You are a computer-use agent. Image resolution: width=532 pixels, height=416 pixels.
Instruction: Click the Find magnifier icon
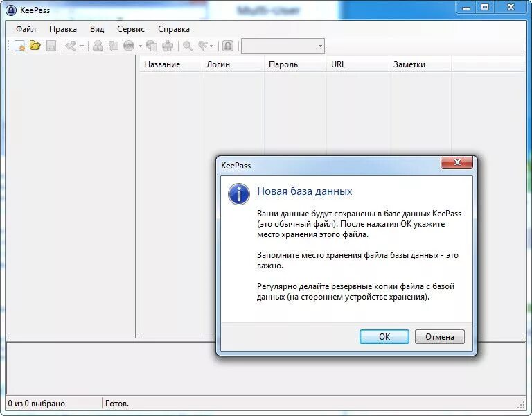pos(188,46)
